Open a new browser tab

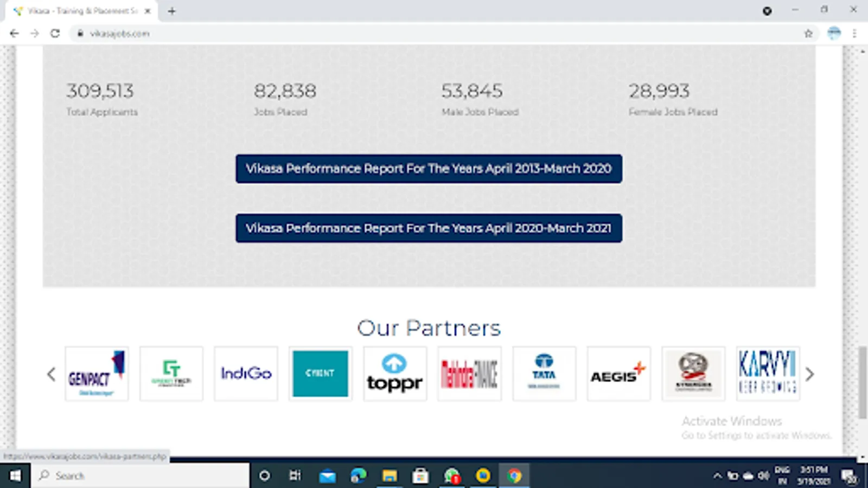[x=171, y=11]
